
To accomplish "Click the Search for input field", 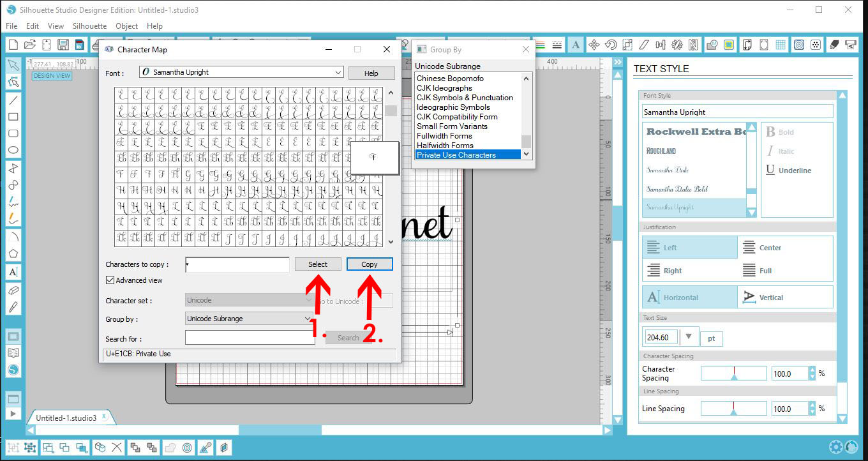I will (250, 338).
